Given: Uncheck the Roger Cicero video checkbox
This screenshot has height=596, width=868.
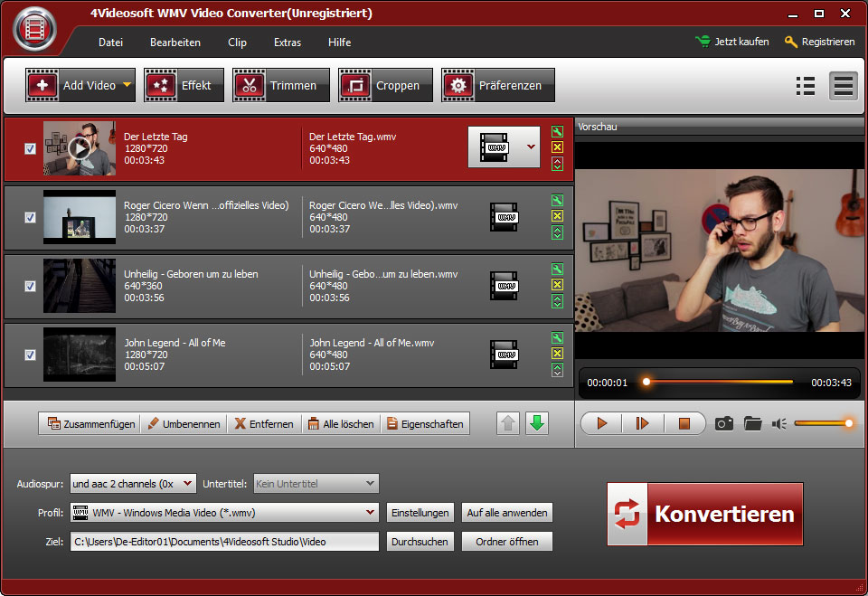Looking at the screenshot, I should click(x=31, y=217).
